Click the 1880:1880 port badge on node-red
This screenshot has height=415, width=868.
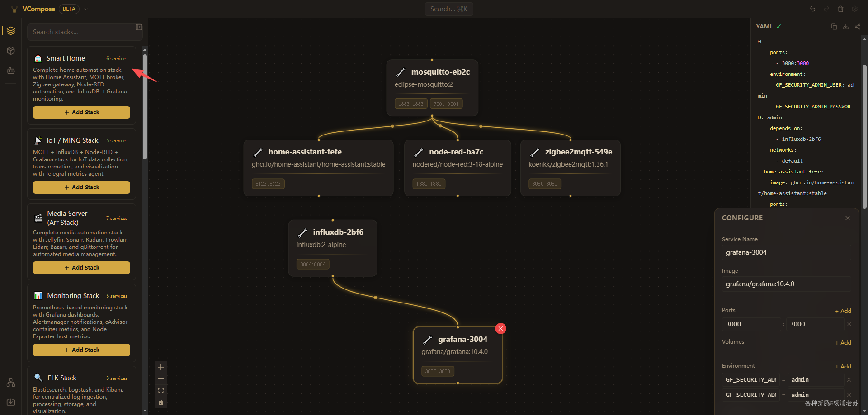(x=429, y=184)
